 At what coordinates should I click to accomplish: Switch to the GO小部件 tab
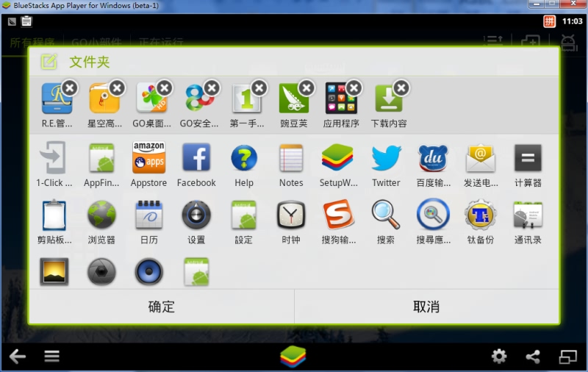(96, 43)
